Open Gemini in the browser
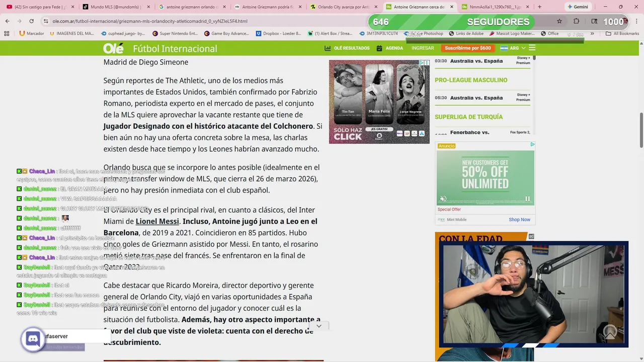Image resolution: width=644 pixels, height=362 pixels. pyautogui.click(x=577, y=7)
